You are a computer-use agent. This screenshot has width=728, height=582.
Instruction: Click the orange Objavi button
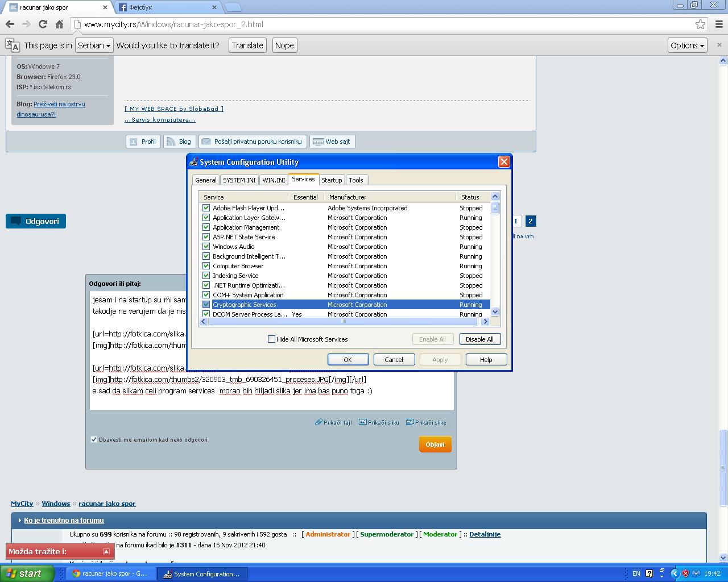click(x=435, y=444)
